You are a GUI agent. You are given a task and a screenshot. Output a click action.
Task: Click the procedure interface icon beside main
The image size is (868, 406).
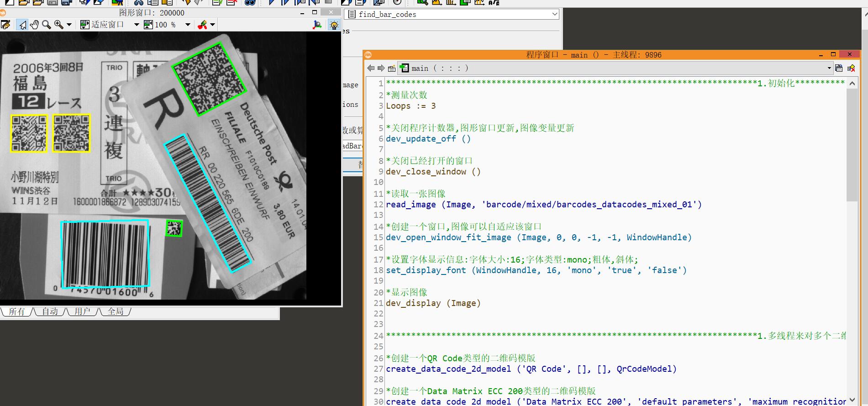point(392,69)
